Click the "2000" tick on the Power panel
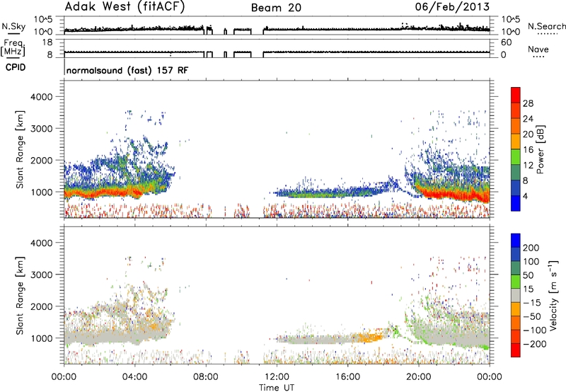 click(x=41, y=160)
